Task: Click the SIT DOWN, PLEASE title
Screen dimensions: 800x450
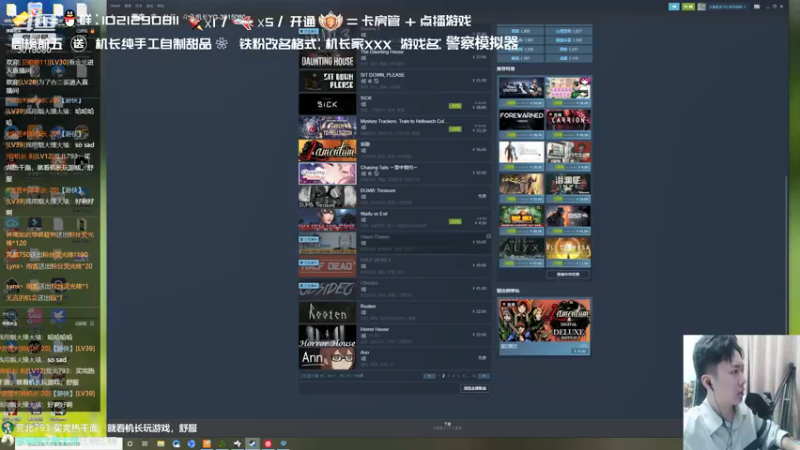Action: 382,75
